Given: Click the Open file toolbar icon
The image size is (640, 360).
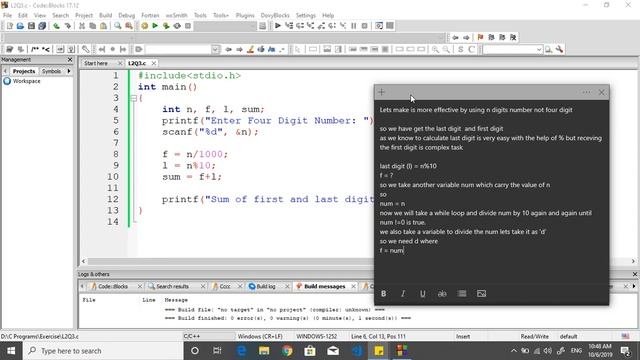Looking at the screenshot, I should 20,26.
